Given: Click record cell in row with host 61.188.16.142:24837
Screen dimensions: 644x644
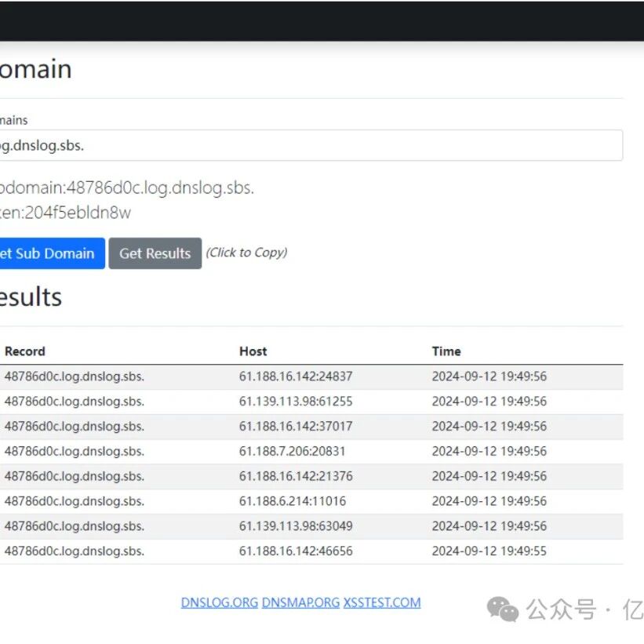Looking at the screenshot, I should tap(75, 377).
